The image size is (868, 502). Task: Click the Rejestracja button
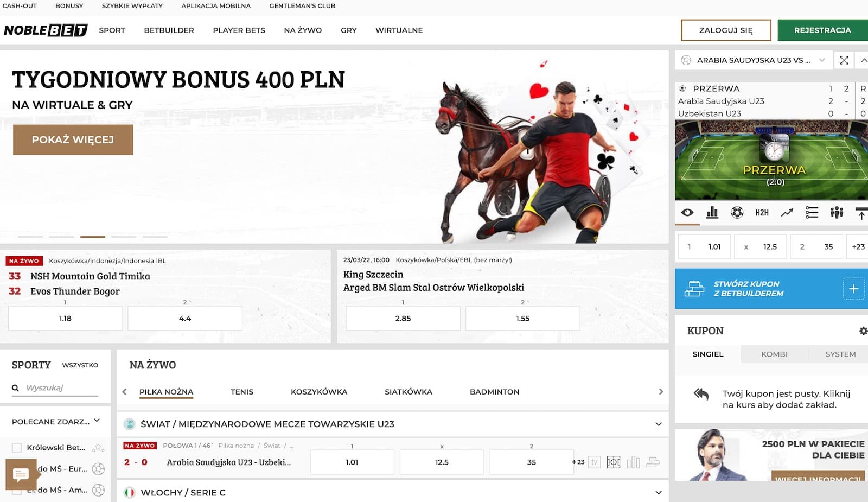[822, 30]
